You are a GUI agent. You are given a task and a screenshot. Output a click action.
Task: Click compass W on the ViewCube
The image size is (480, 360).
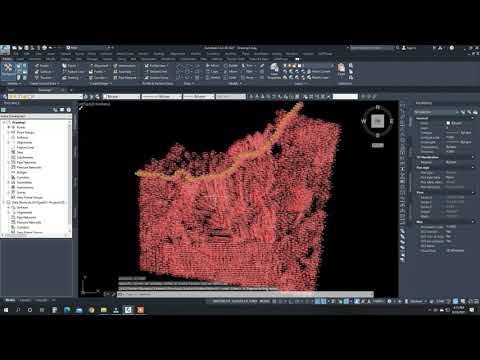pyautogui.click(x=363, y=121)
